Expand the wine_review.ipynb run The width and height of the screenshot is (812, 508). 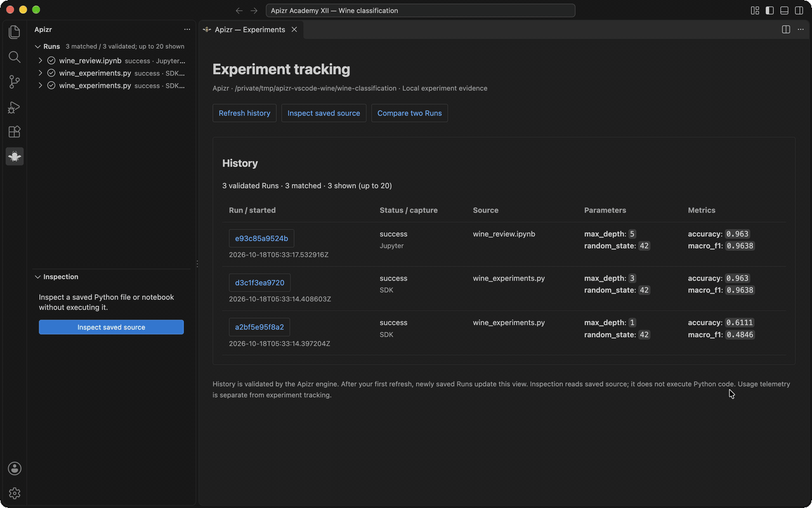click(41, 61)
